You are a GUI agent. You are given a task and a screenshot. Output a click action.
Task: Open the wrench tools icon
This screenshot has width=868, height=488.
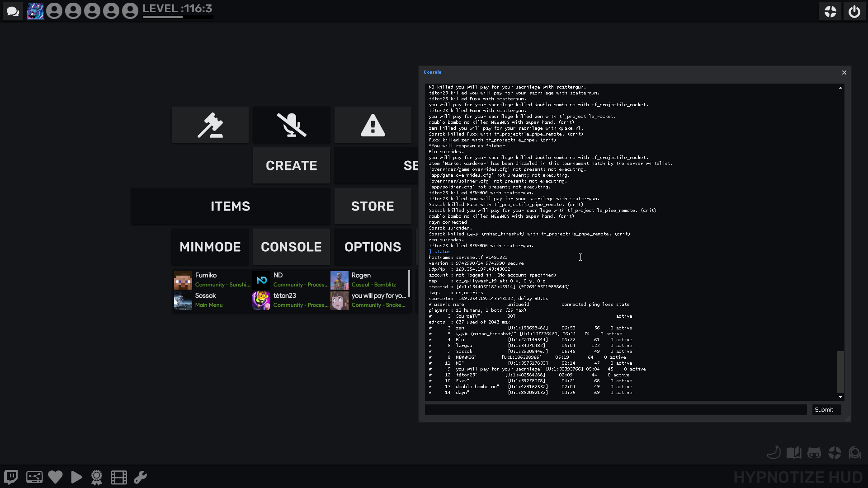click(140, 477)
